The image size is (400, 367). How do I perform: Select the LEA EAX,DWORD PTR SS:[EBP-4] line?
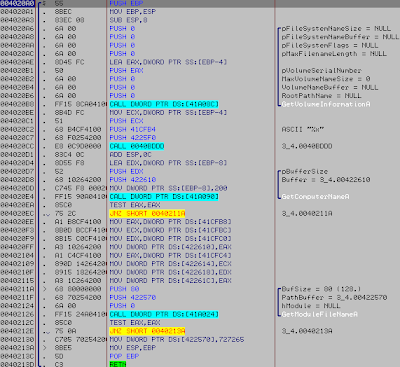click(168, 62)
